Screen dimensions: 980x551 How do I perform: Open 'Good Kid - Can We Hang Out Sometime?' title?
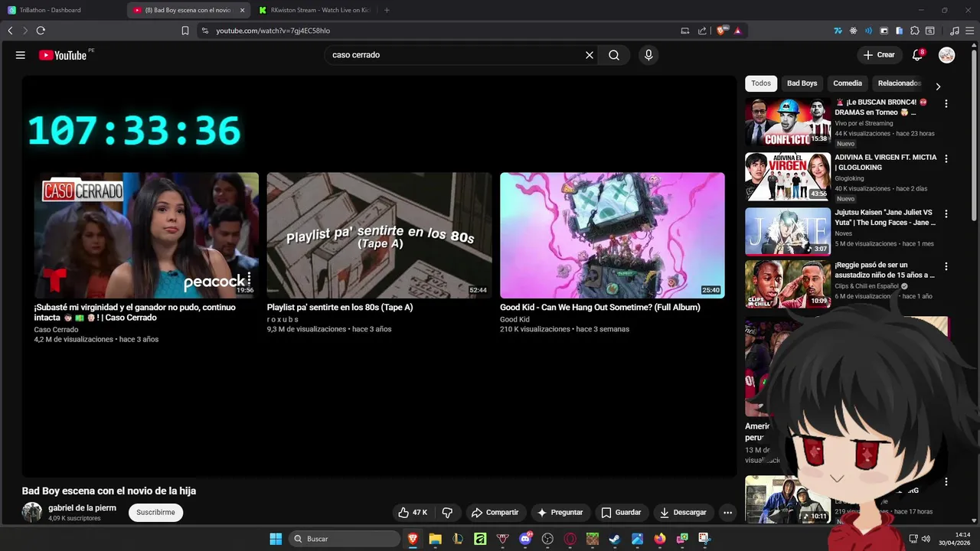(600, 308)
